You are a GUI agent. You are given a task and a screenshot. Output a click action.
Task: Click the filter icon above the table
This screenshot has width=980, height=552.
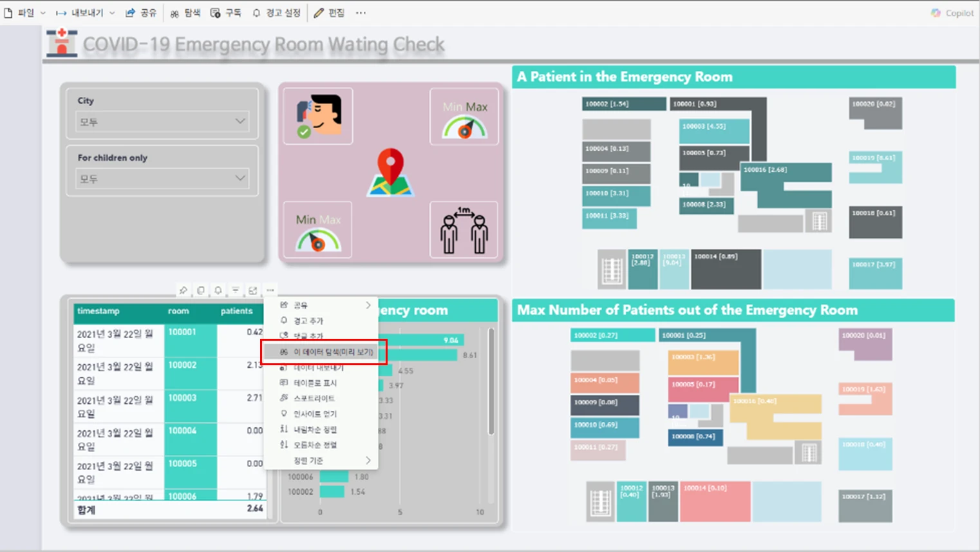pos(236,290)
